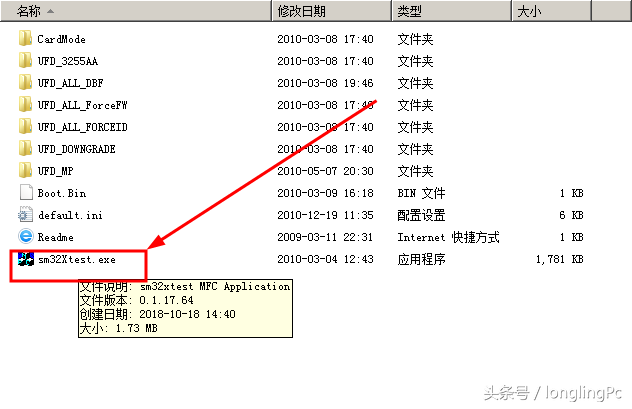Click the UFD_ALL_ForceFW file name
This screenshot has width=632, height=409.
coord(83,105)
